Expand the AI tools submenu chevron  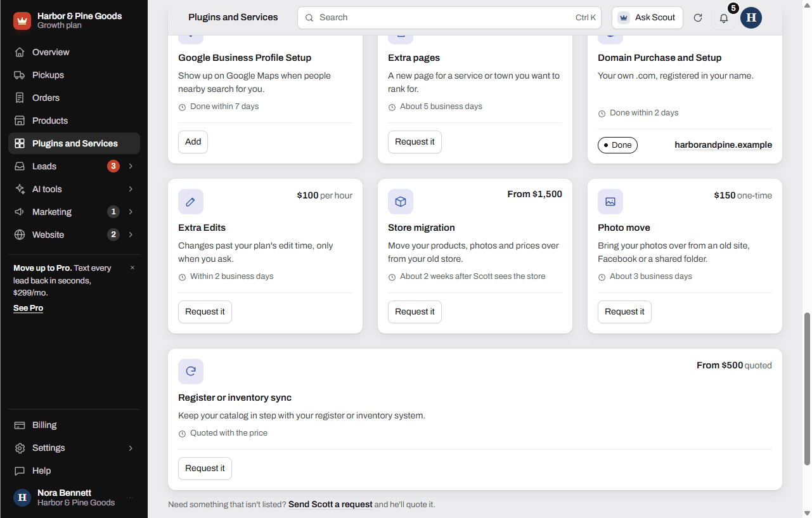coord(131,189)
